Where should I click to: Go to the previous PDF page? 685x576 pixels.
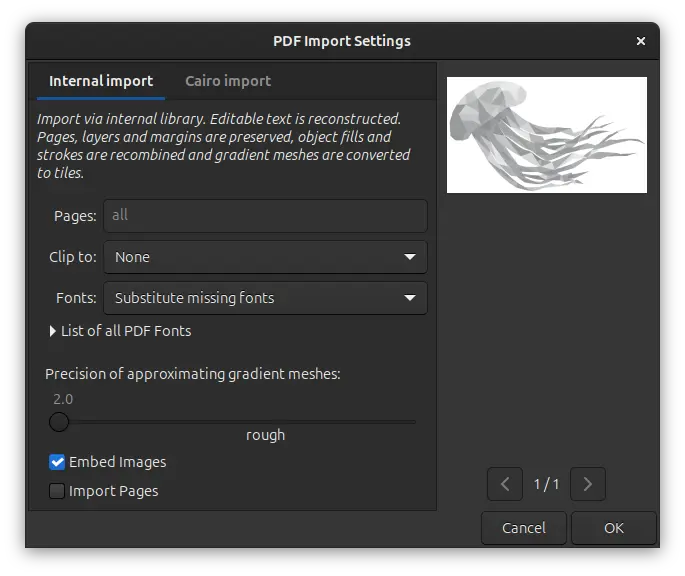pos(504,484)
